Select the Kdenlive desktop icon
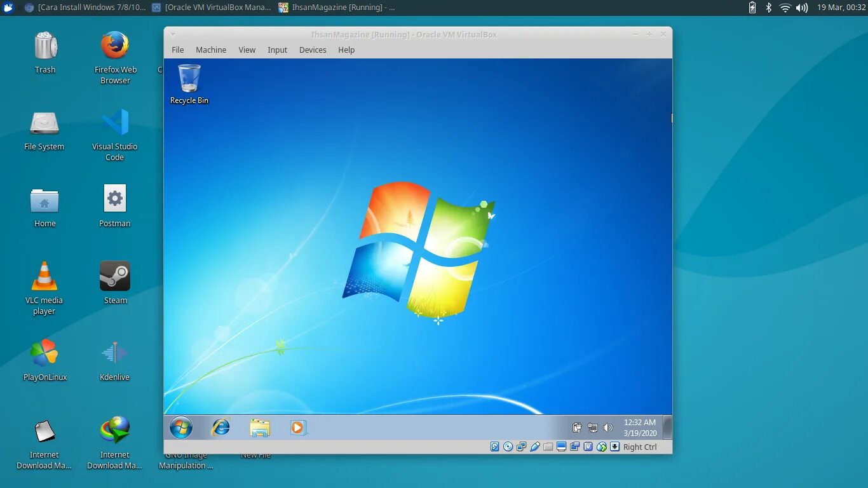This screenshot has height=488, width=868. pos(115,360)
